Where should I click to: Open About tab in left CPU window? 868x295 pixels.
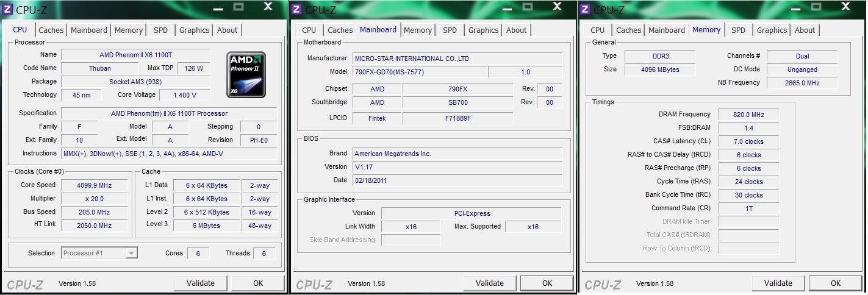tap(228, 30)
